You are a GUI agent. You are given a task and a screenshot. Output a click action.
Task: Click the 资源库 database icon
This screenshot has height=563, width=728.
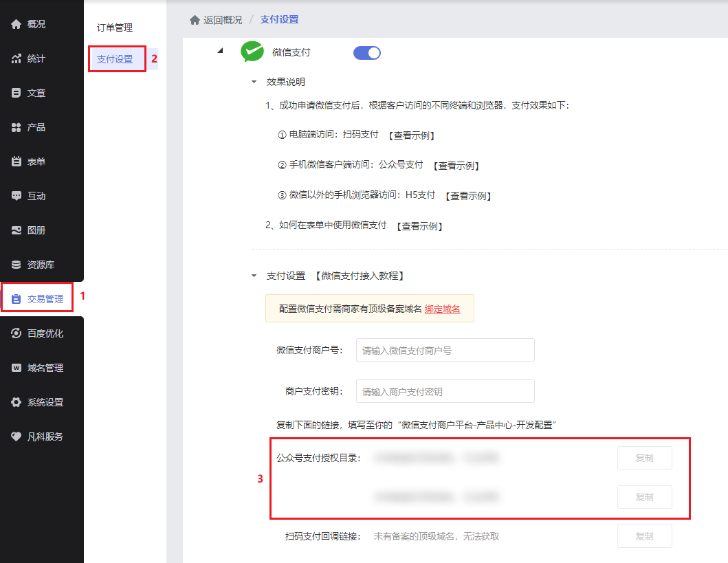coord(16,265)
